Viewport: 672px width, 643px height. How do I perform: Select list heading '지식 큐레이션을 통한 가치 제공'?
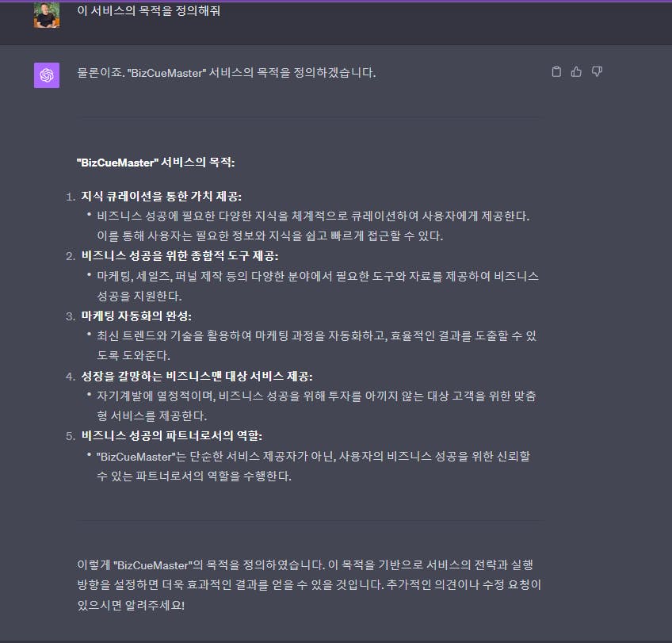click(161, 197)
